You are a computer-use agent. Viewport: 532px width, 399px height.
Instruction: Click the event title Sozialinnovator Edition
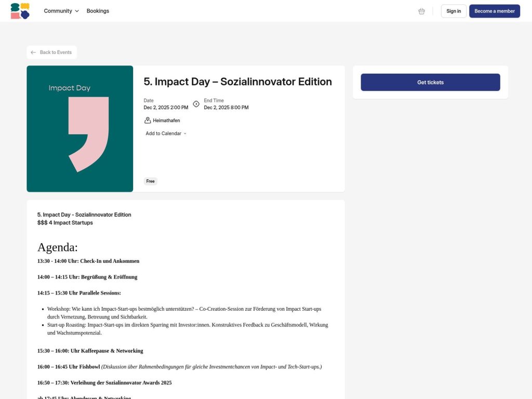[x=237, y=82]
